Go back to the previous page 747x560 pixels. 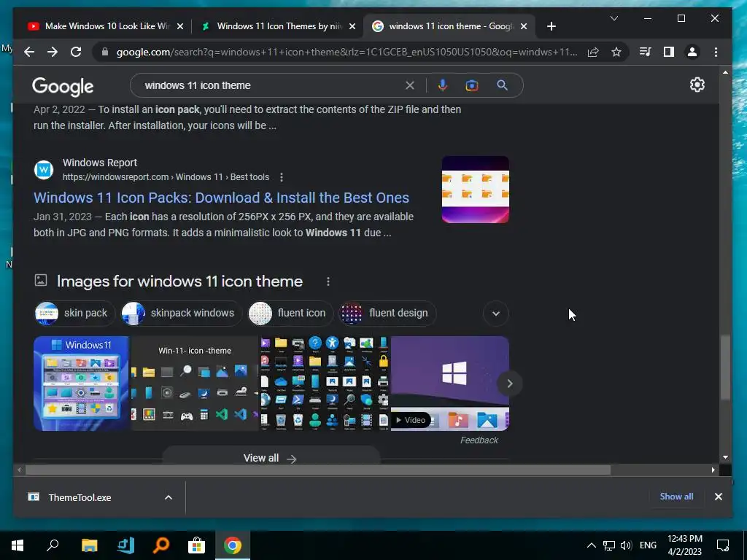(x=29, y=52)
